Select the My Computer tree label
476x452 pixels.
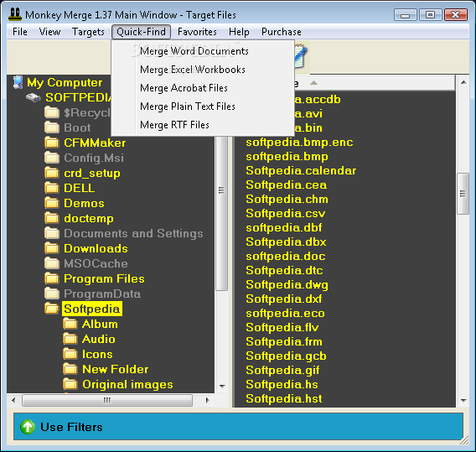pos(65,82)
